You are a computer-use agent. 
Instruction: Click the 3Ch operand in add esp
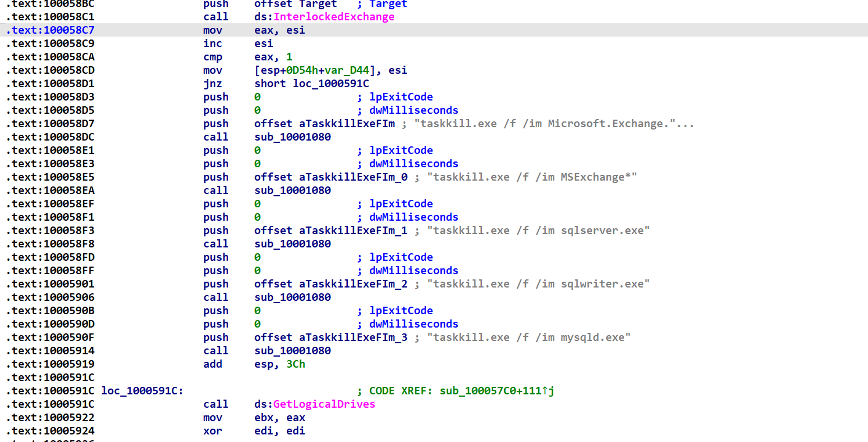pos(296,364)
